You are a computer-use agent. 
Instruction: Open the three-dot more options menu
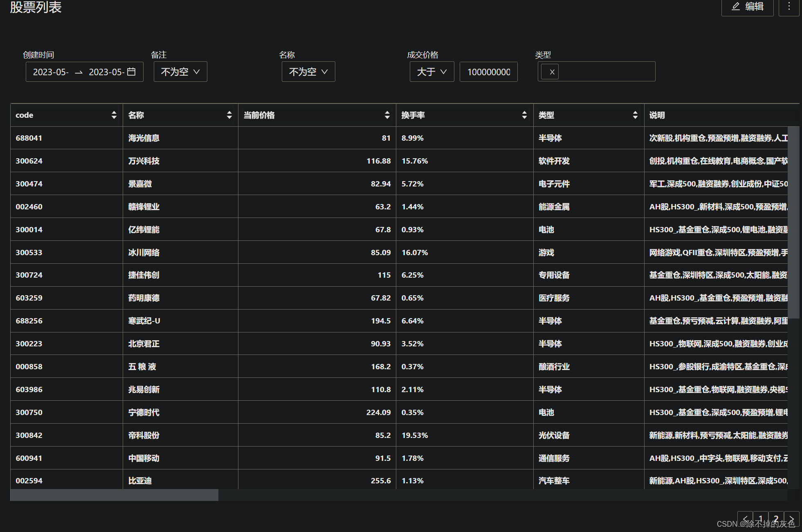click(789, 7)
